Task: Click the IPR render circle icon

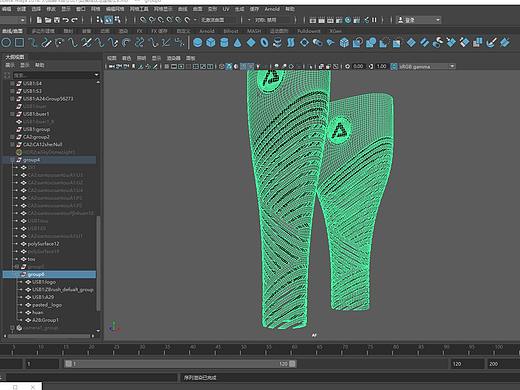Action: [x=348, y=20]
